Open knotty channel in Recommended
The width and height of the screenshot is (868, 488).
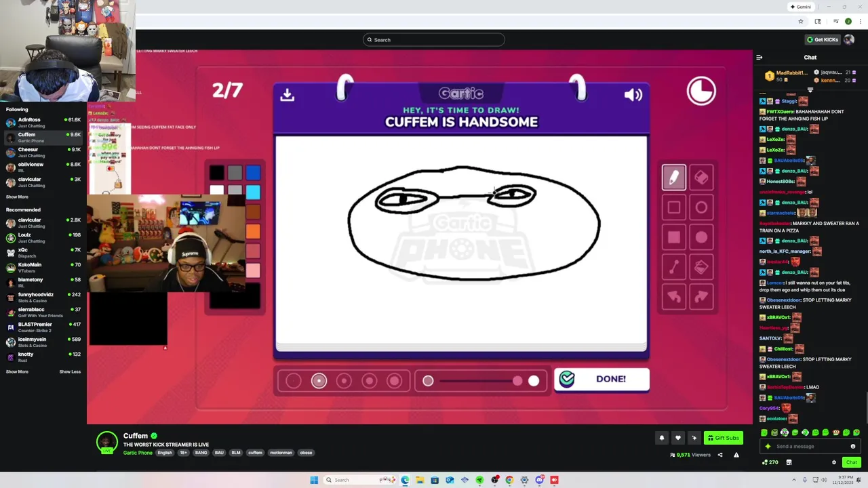tap(43, 357)
